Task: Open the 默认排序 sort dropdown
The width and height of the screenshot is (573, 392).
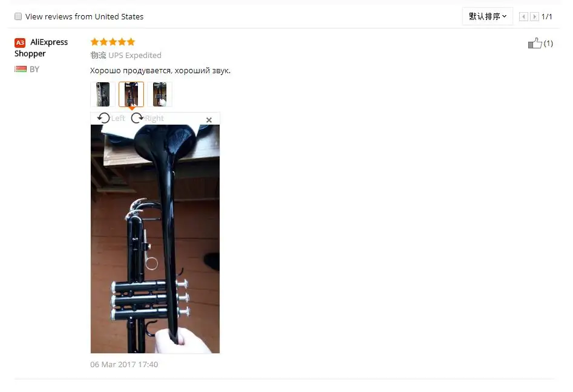Action: tap(488, 16)
